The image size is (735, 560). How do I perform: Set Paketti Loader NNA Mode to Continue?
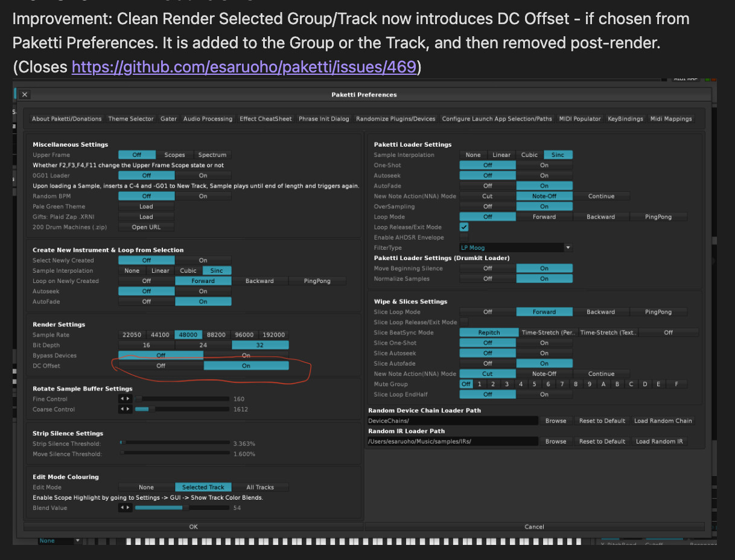click(x=602, y=196)
